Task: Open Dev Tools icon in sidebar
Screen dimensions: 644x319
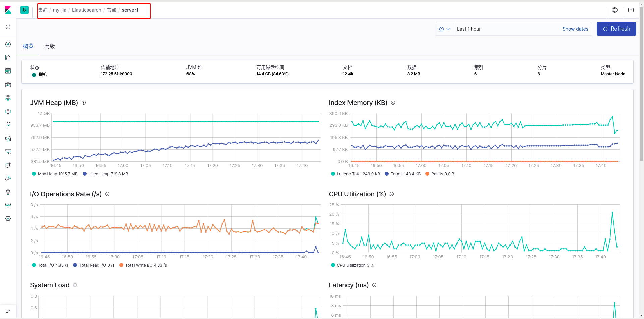Action: coord(8,192)
